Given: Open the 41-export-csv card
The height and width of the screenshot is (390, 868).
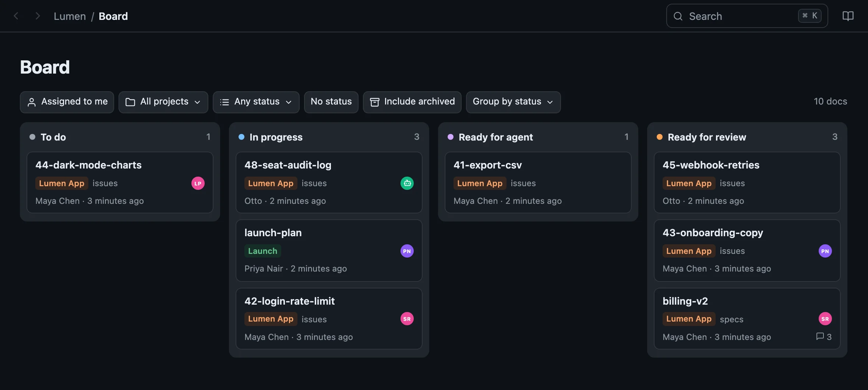Looking at the screenshot, I should 538,182.
